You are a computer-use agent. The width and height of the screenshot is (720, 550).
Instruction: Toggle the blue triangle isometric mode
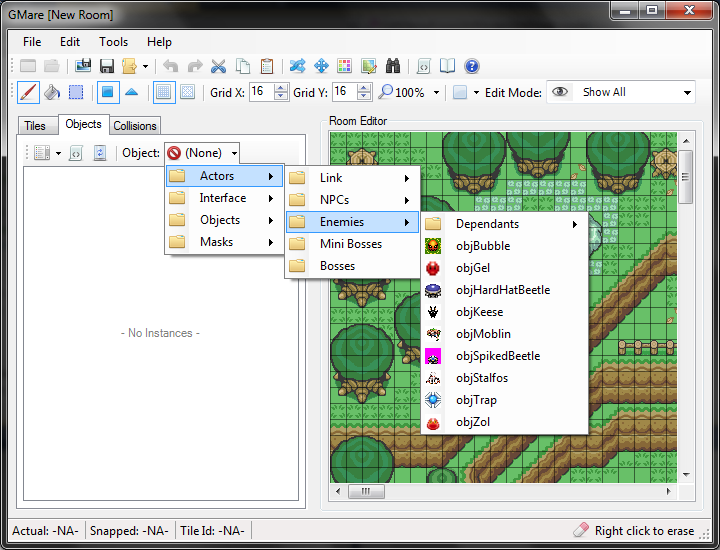(132, 92)
